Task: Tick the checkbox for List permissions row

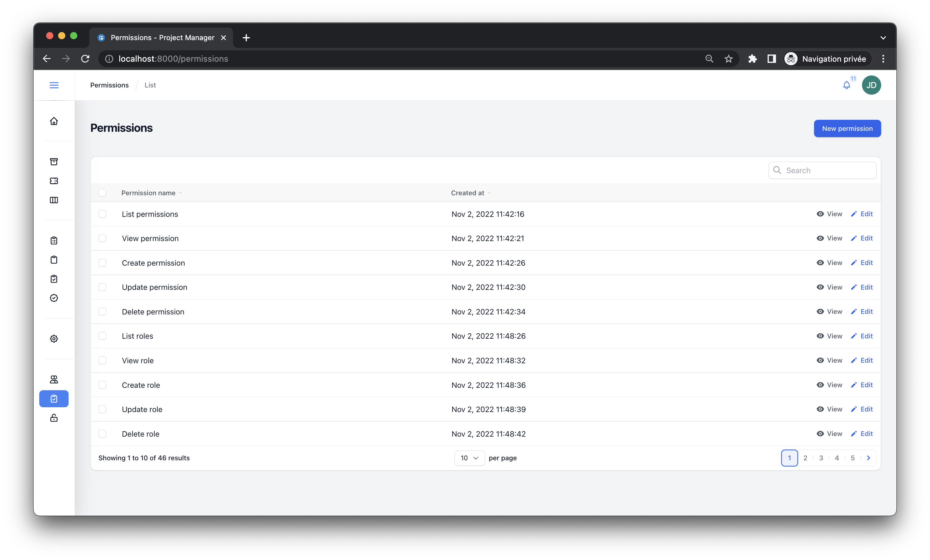Action: pyautogui.click(x=102, y=214)
